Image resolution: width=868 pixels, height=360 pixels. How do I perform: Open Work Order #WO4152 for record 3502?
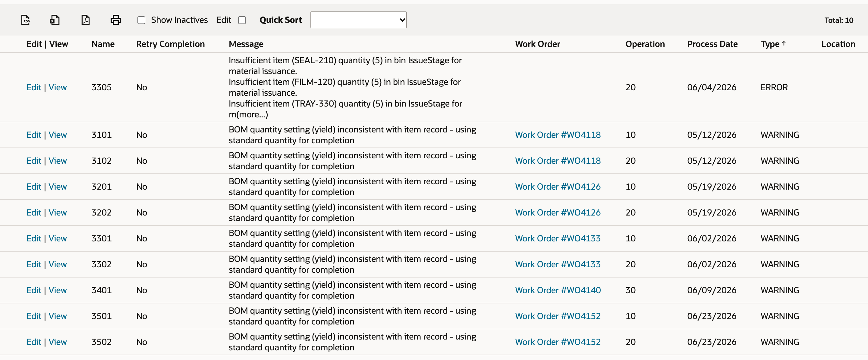(x=558, y=342)
